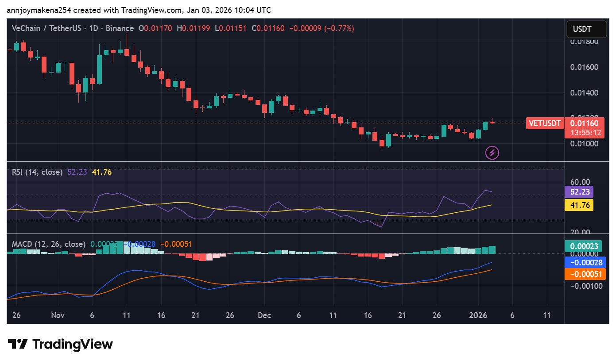Open the Binance exchange selector
The image size is (616, 364).
(120, 28)
